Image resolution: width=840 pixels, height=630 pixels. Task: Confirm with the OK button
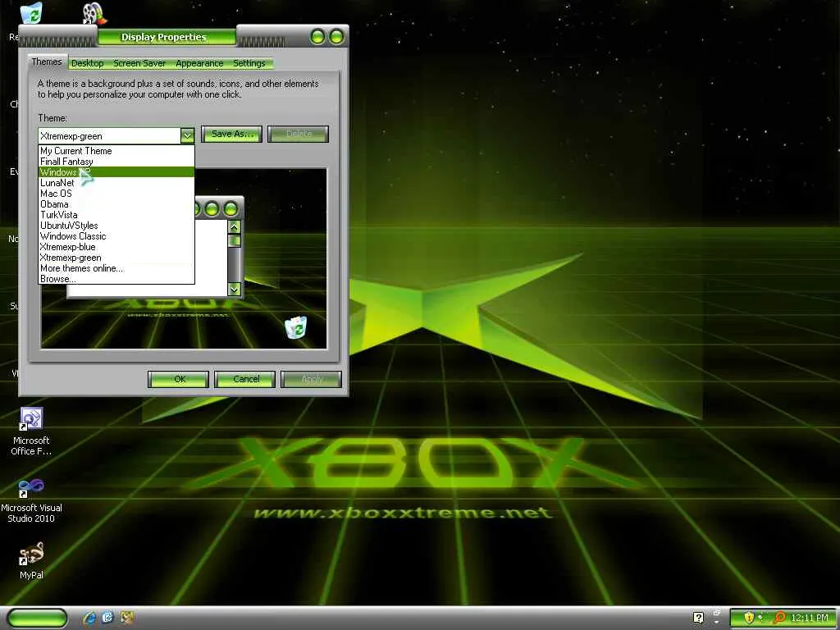[178, 379]
